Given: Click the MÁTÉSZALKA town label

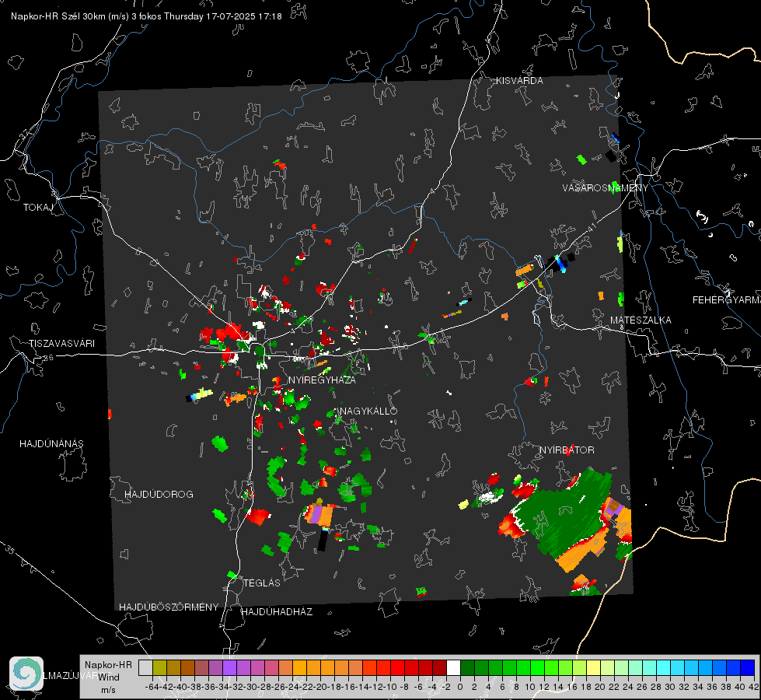Looking at the screenshot, I should [641, 320].
